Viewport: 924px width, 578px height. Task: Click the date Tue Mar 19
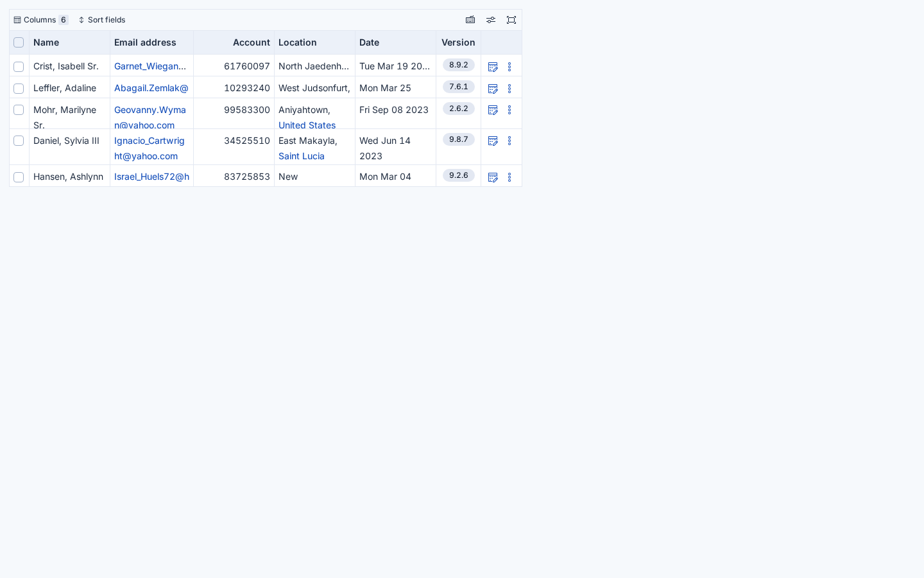click(x=395, y=66)
